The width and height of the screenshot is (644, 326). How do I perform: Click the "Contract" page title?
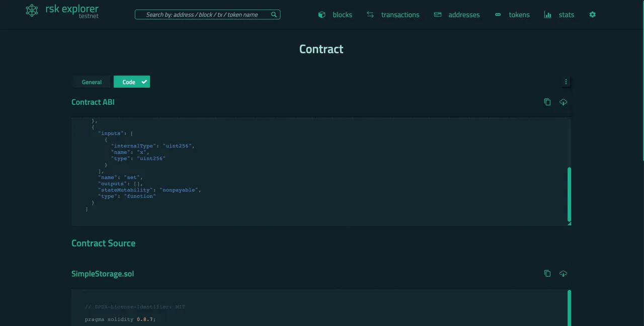point(321,49)
